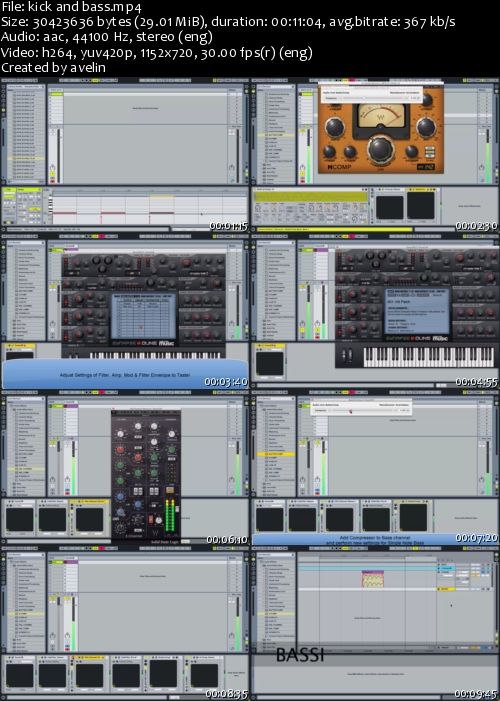Select yellow-titled third device pad in 00:06:10 frame
Viewport: 500px width, 701px height.
point(89,518)
